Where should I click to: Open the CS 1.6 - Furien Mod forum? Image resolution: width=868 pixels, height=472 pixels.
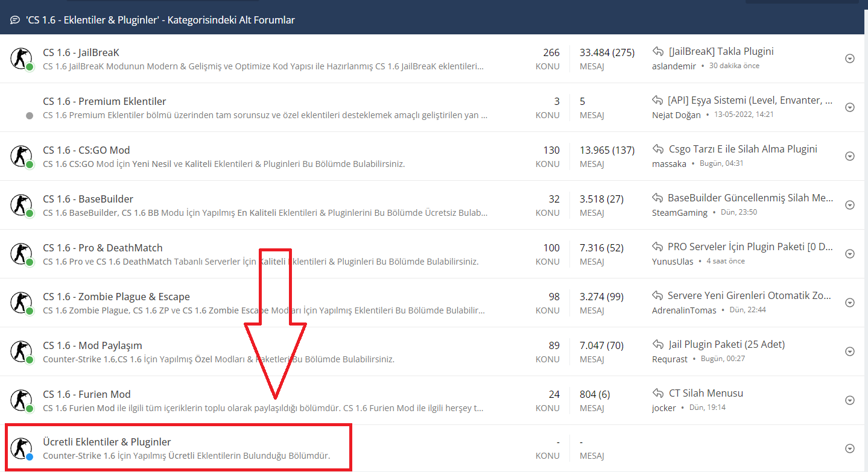(x=87, y=394)
